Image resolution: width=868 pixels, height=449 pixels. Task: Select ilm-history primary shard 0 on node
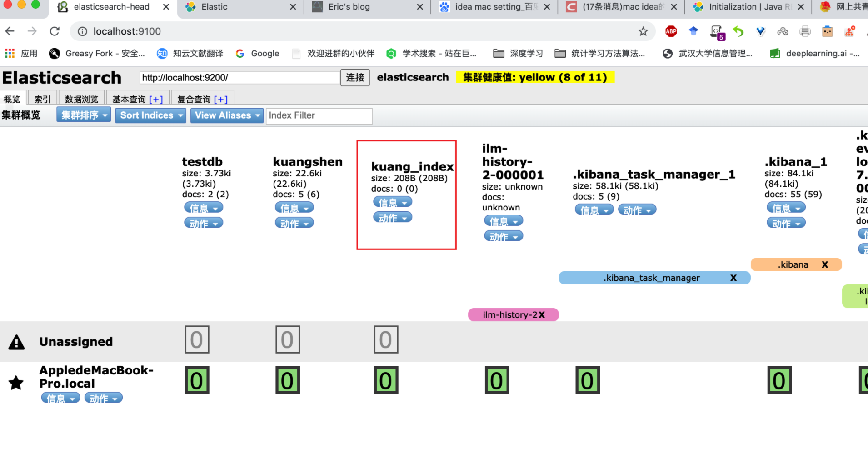click(497, 380)
